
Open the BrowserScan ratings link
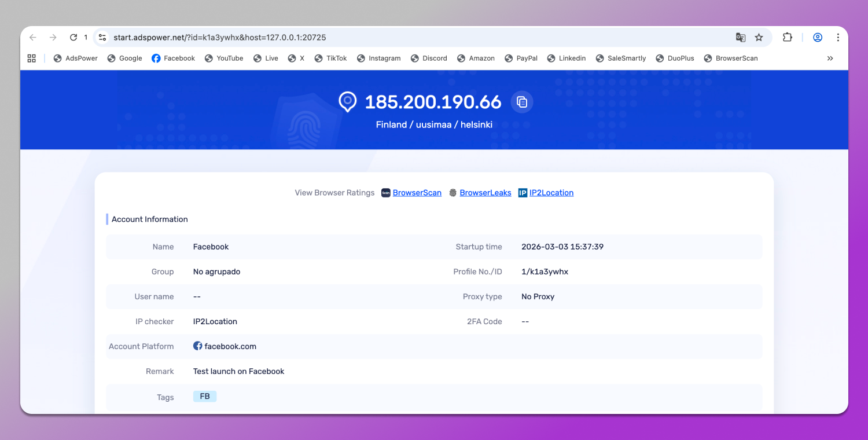[417, 193]
